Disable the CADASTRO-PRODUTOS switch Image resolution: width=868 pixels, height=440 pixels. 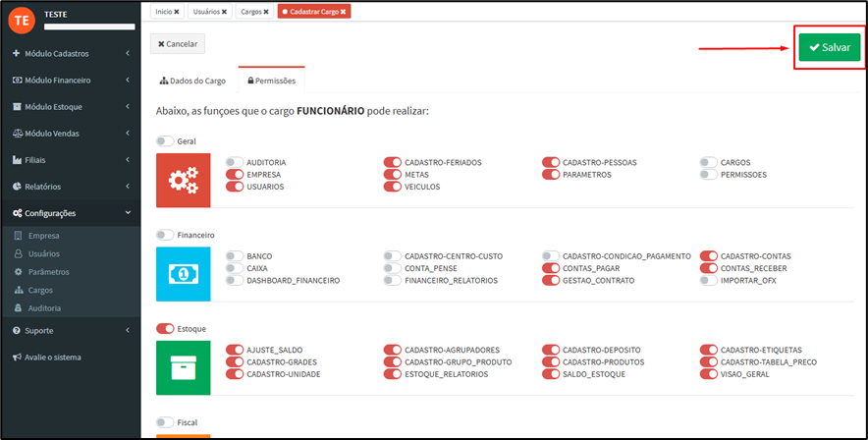click(551, 362)
